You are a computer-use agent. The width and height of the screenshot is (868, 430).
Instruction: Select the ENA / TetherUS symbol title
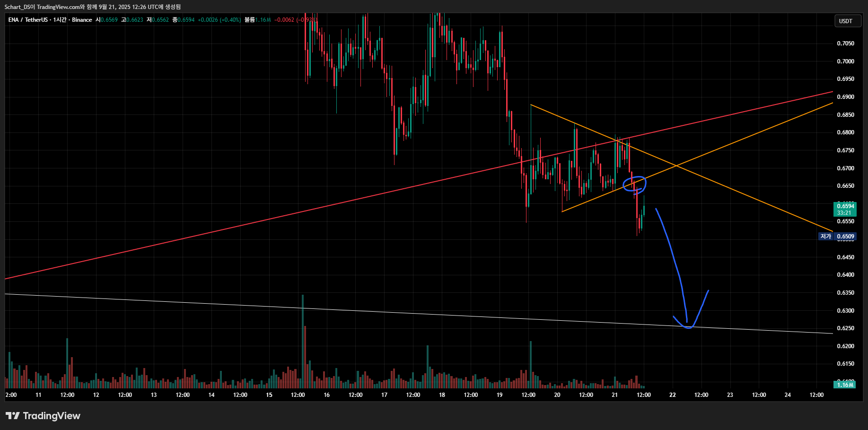pyautogui.click(x=50, y=20)
